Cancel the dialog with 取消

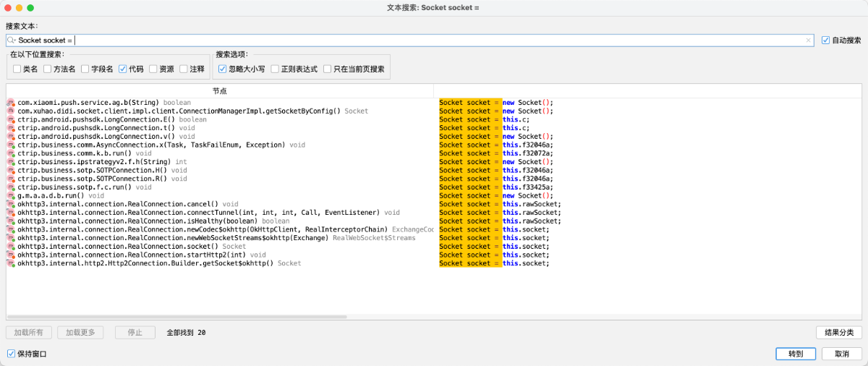[841, 354]
